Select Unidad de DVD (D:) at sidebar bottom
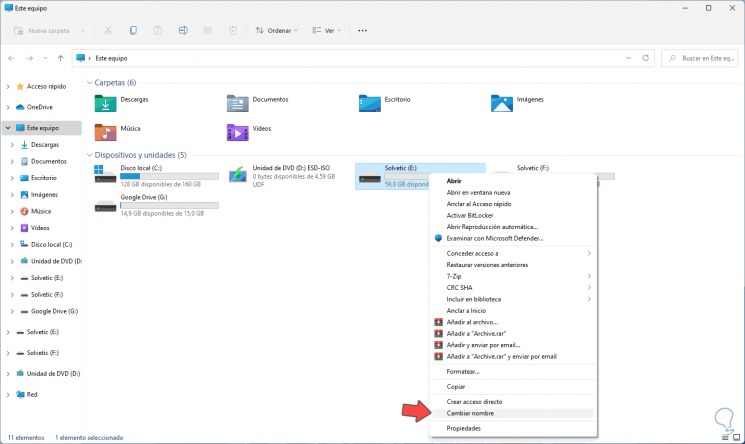The image size is (745, 444). 53,374
